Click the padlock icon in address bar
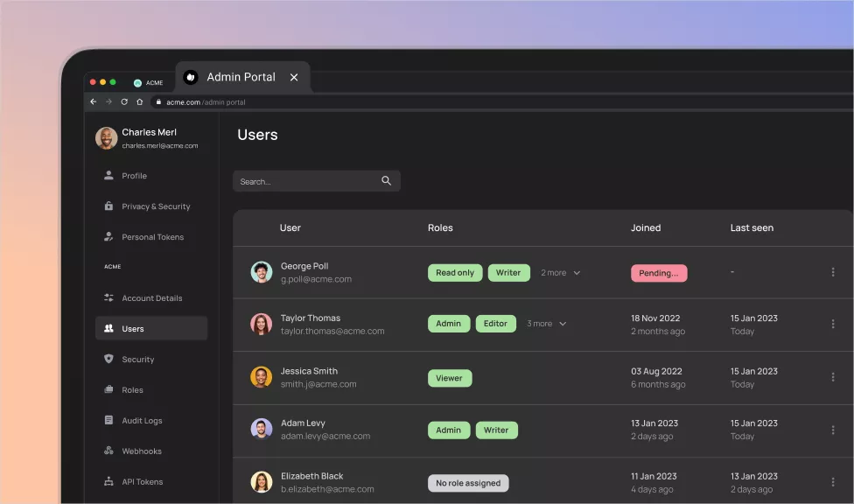Image resolution: width=854 pixels, height=504 pixels. (x=158, y=101)
